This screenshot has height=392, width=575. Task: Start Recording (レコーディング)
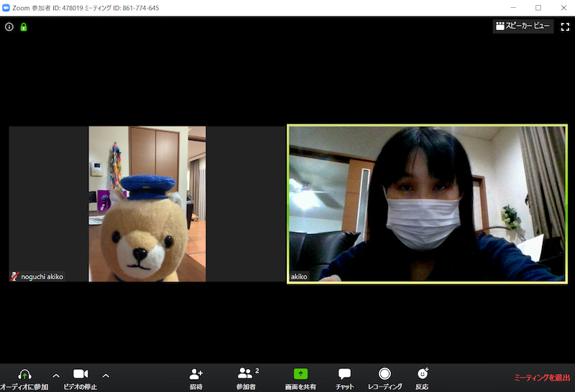[385, 378]
